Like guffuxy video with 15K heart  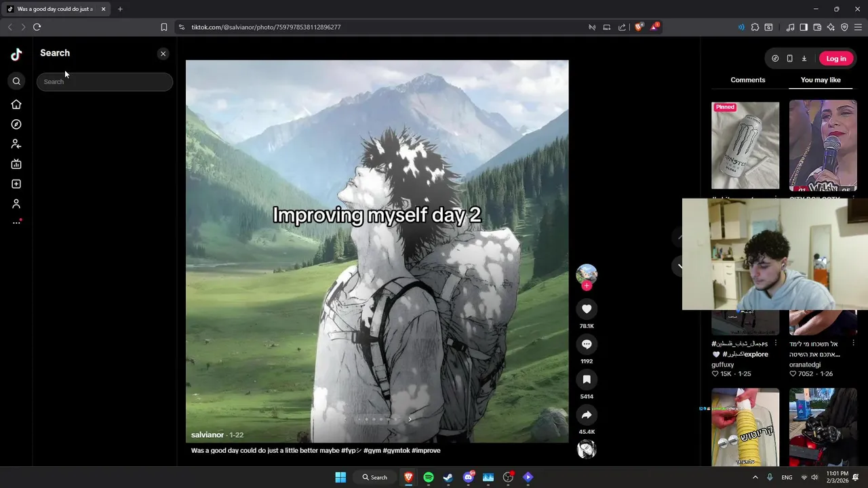click(x=715, y=374)
